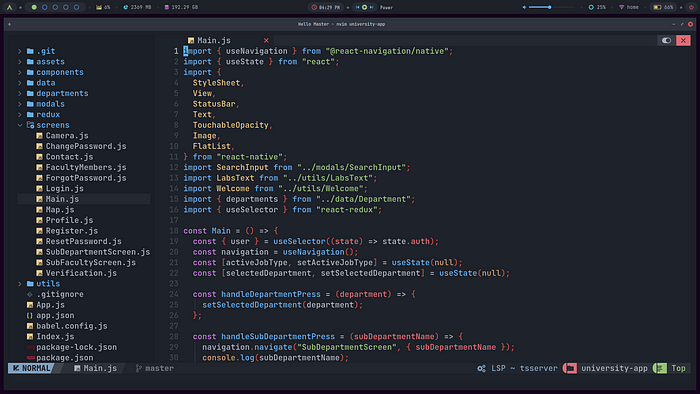Click the Index.js file icon
The height and width of the screenshot is (394, 700).
(x=30, y=337)
